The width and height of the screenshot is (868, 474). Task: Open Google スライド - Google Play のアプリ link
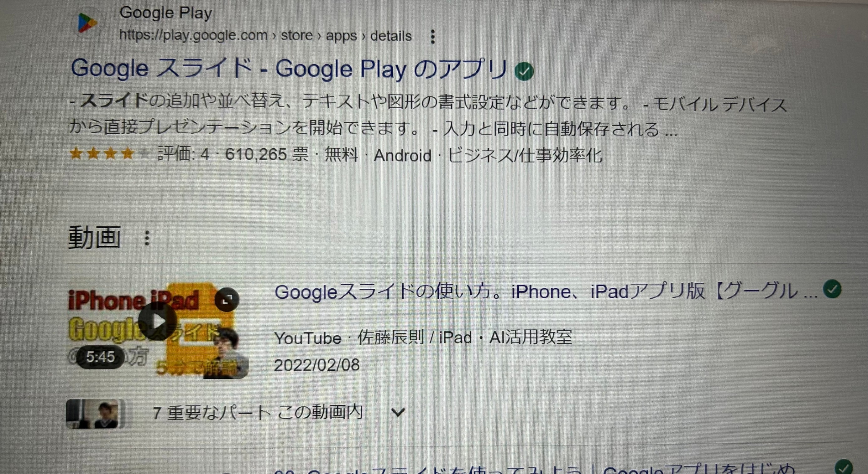[x=289, y=69]
